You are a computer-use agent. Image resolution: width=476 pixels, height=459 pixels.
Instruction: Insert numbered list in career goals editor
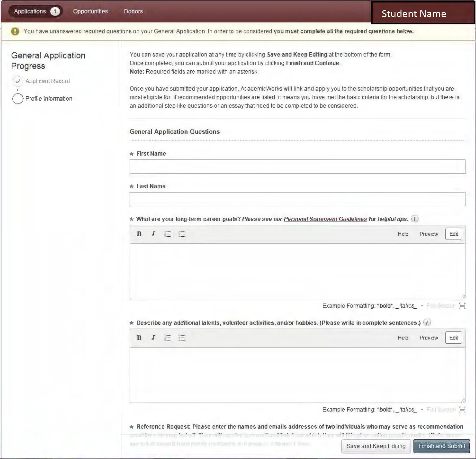click(x=168, y=234)
